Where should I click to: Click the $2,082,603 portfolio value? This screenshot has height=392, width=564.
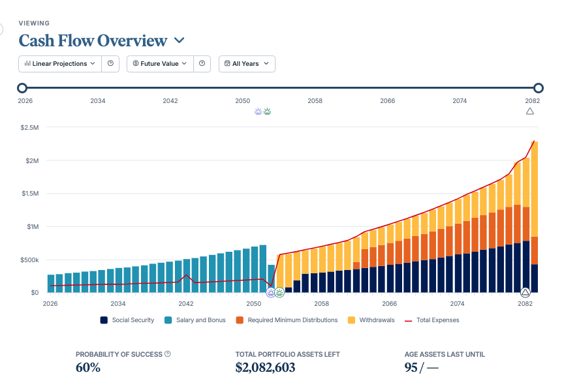pyautogui.click(x=266, y=368)
